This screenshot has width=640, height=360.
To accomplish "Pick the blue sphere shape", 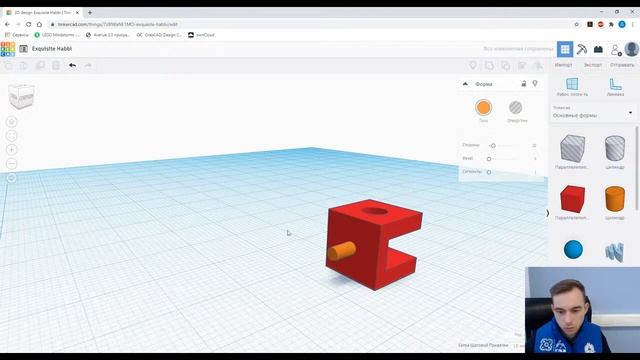I will [573, 249].
